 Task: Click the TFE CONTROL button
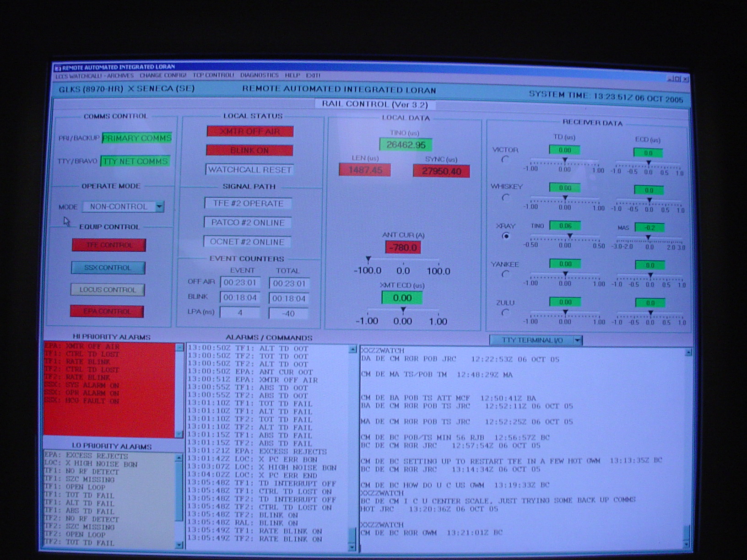coord(109,245)
